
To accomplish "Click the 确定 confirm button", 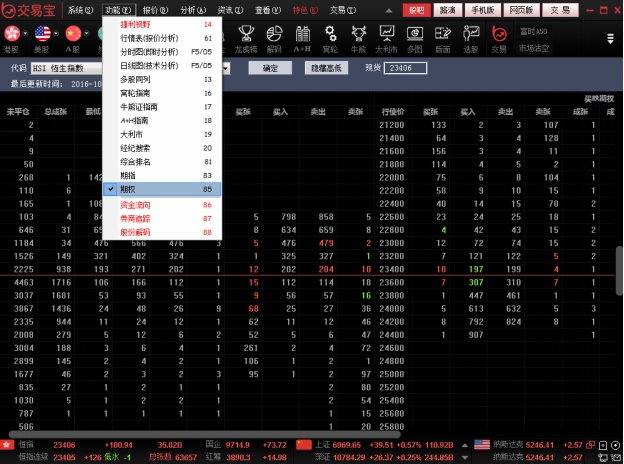I will click(x=270, y=68).
